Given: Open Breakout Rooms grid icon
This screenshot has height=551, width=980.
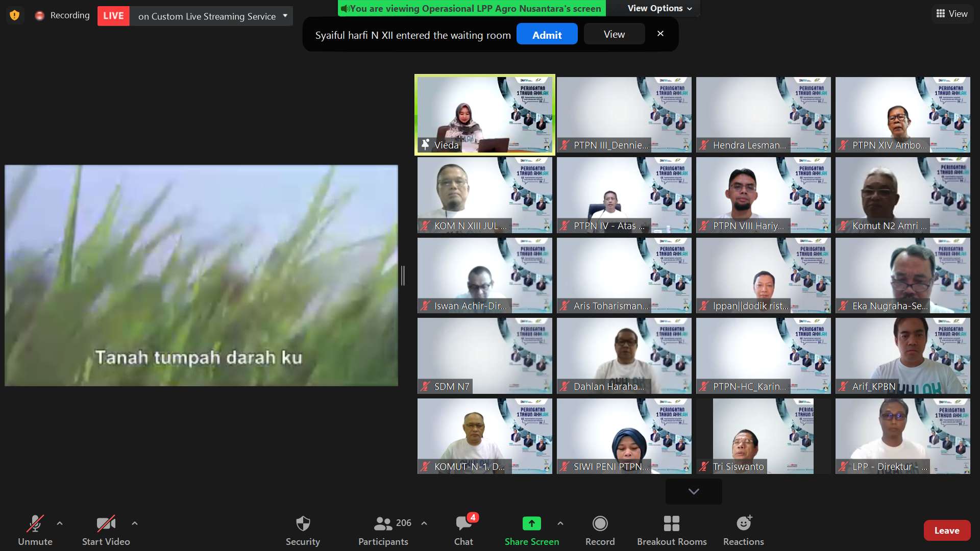Looking at the screenshot, I should pos(671,523).
